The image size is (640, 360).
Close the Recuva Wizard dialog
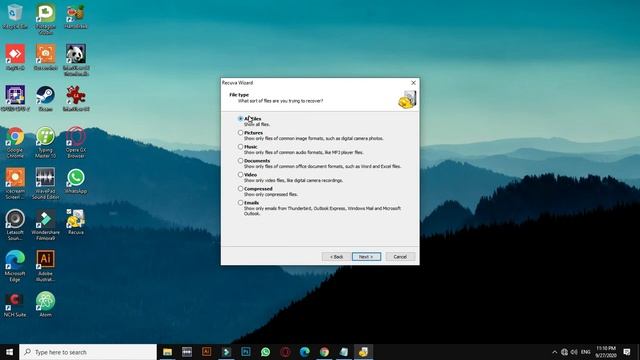(413, 82)
